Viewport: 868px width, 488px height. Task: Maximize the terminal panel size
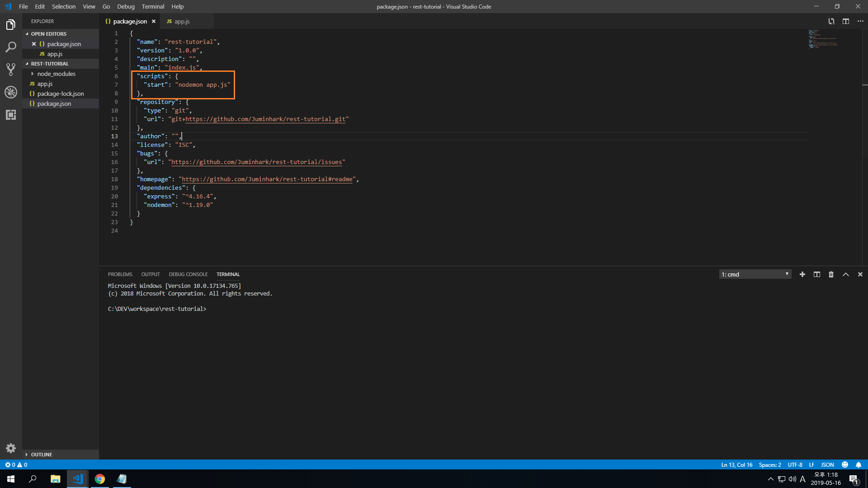pos(846,274)
